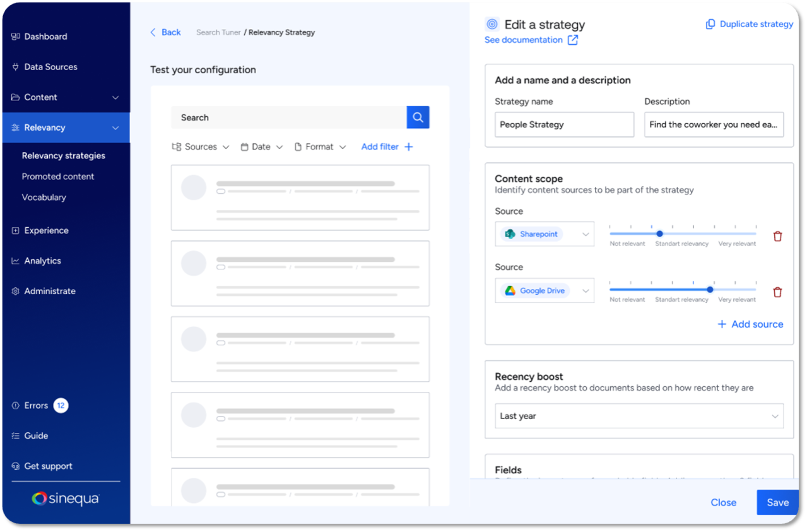Delete the Sharepoint source with trash icon

coord(777,236)
